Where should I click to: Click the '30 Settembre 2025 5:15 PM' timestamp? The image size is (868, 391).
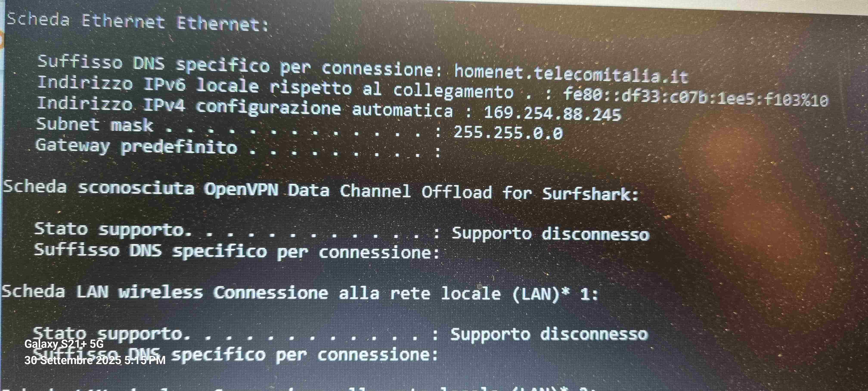(x=95, y=360)
